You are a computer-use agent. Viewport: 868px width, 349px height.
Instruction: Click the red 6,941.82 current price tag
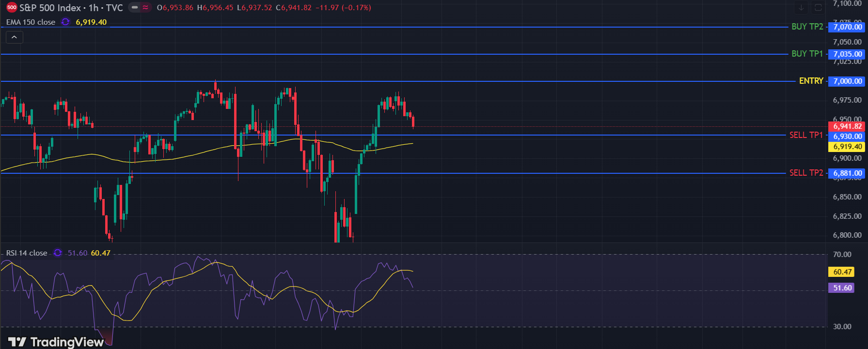847,126
